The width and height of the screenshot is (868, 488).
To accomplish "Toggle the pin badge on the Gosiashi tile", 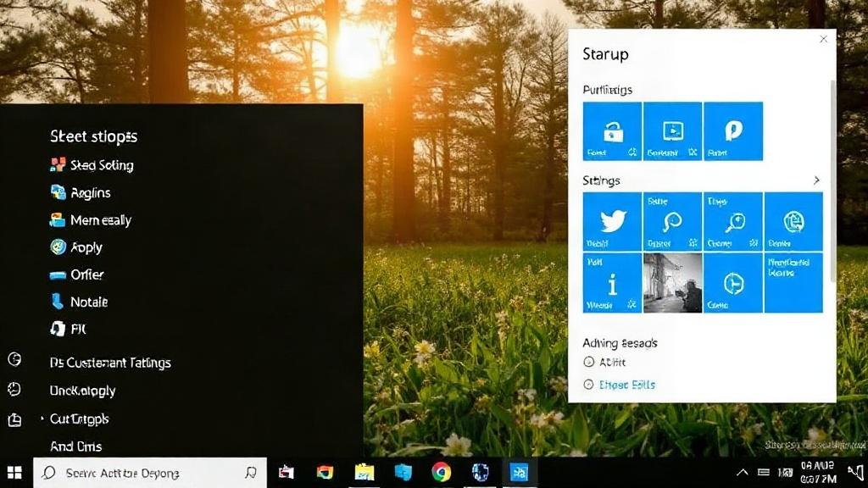I will coord(693,152).
